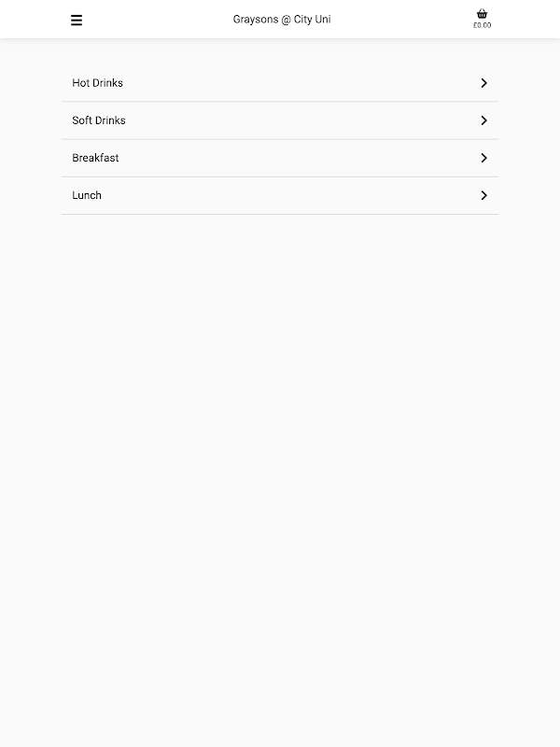Open the Lunch category
The width and height of the screenshot is (560, 747).
[x=280, y=196]
